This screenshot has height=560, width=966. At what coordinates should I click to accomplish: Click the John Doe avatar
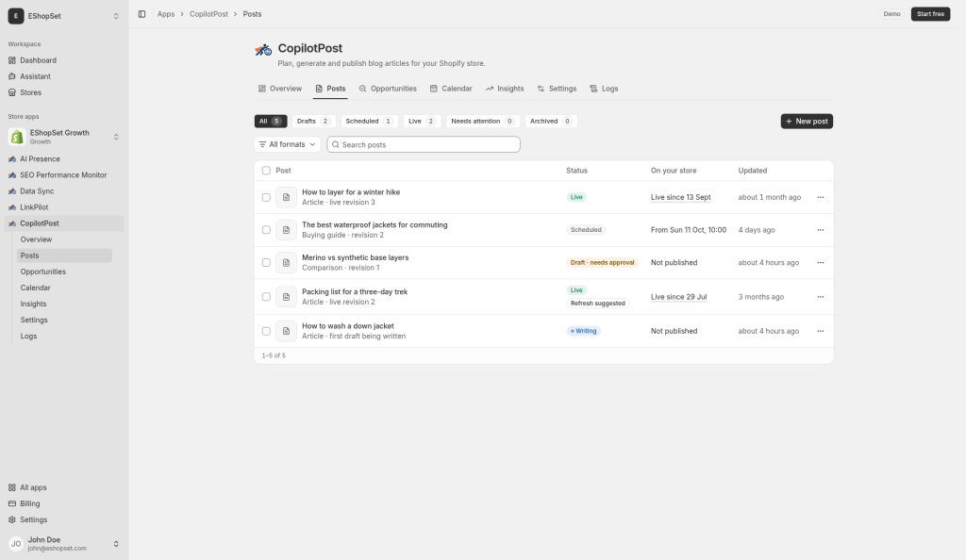coord(16,544)
